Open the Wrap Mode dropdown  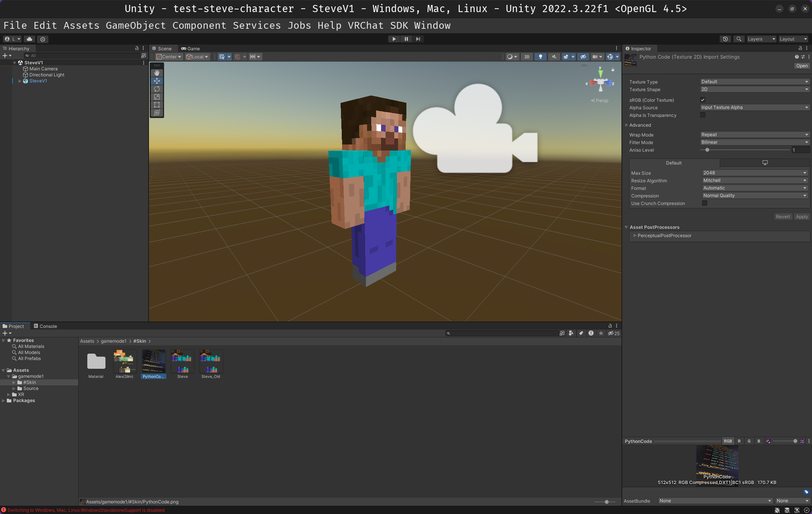pos(755,135)
